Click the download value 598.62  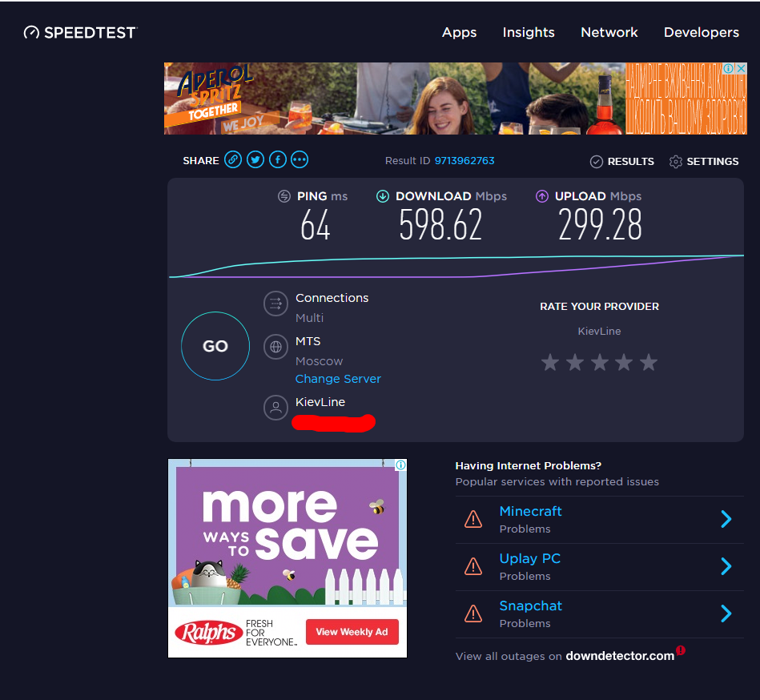click(440, 224)
